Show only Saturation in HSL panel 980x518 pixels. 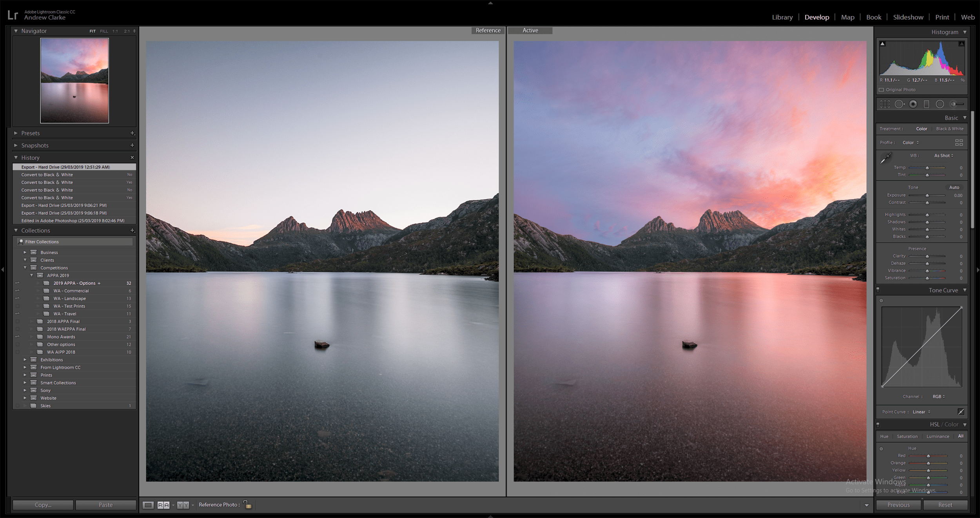coord(907,436)
